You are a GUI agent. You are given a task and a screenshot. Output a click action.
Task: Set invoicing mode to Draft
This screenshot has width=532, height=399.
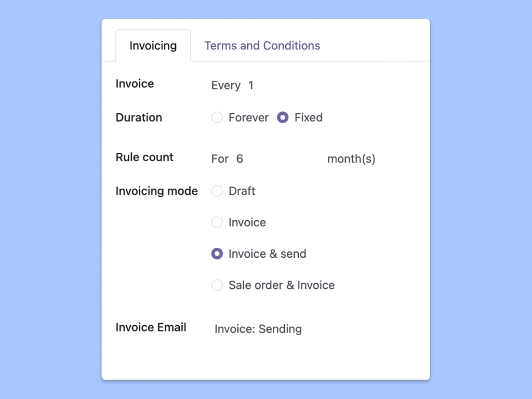(x=217, y=191)
